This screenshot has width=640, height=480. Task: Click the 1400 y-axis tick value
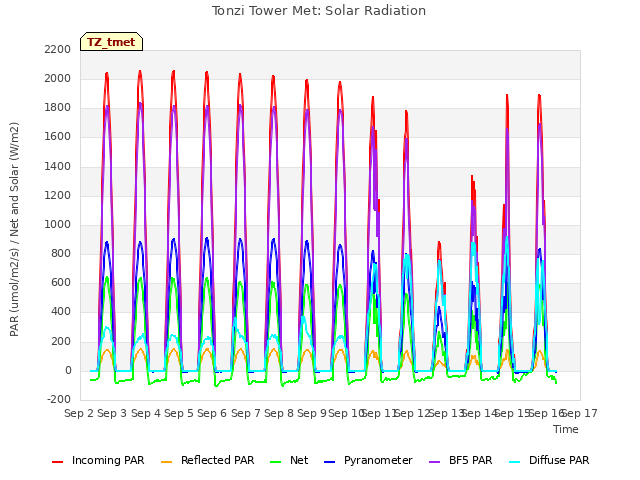tap(58, 166)
